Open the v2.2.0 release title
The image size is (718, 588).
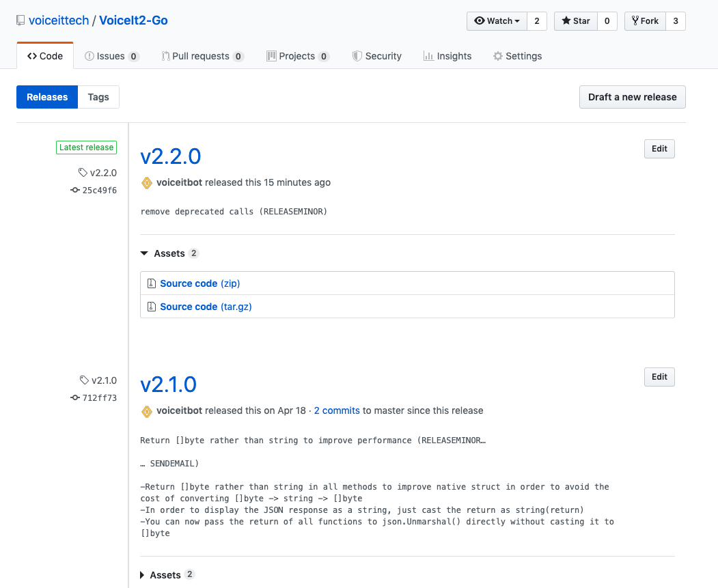[x=170, y=156]
